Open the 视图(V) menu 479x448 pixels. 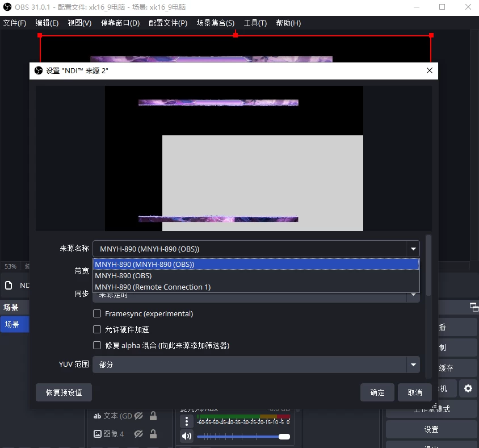[x=79, y=23]
